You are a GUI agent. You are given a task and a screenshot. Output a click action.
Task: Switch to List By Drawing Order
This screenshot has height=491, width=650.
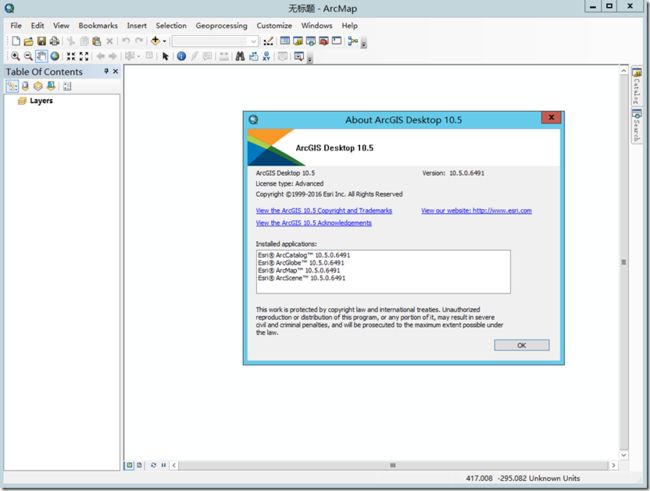(x=12, y=86)
